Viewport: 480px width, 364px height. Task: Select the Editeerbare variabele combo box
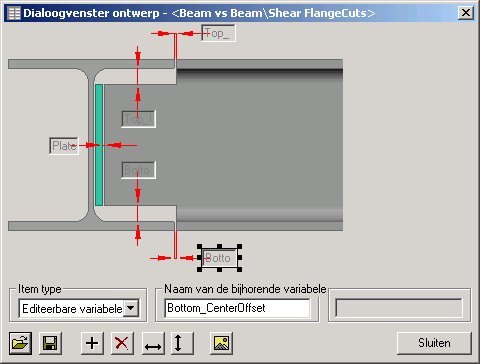tap(79, 308)
